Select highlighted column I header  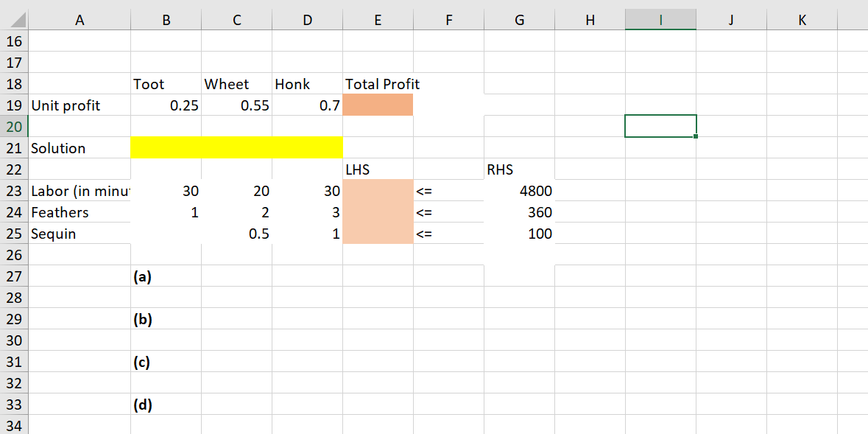tap(660, 20)
